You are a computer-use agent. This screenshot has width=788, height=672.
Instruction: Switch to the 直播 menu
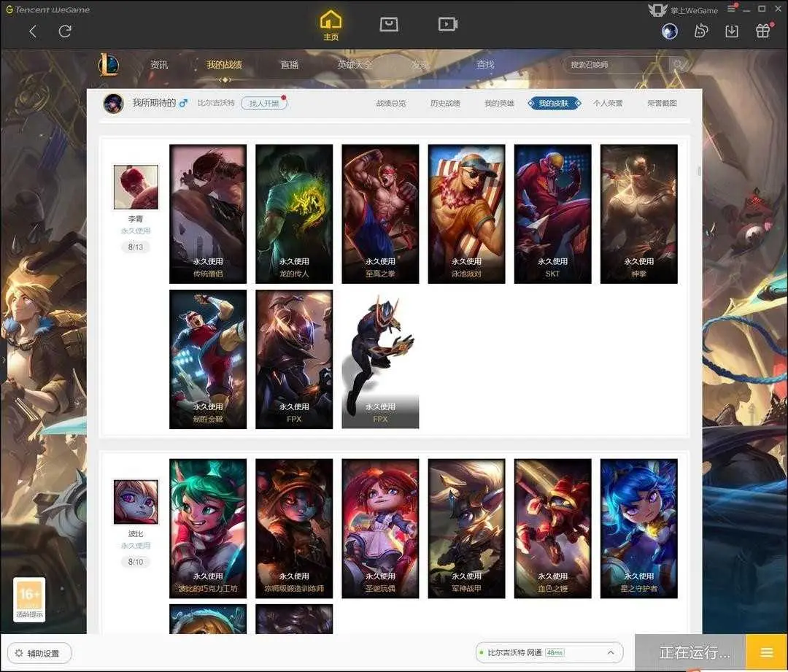point(290,65)
